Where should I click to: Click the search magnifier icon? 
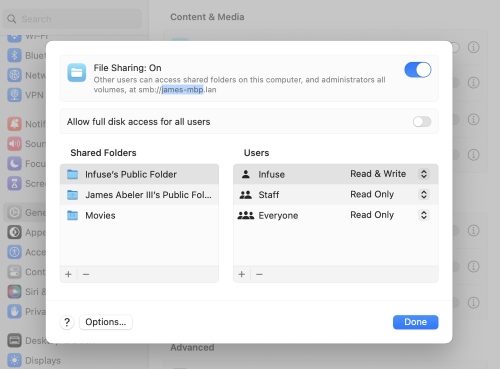(12, 19)
